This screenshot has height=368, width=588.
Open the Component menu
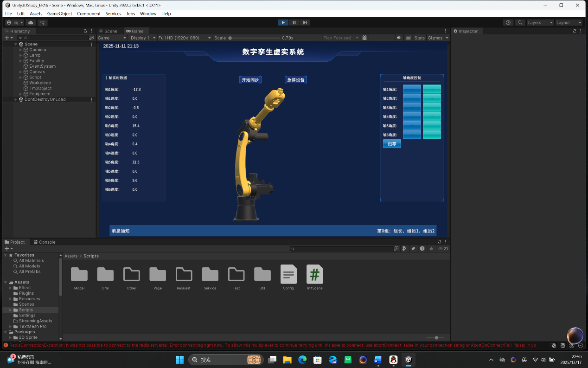tap(89, 13)
